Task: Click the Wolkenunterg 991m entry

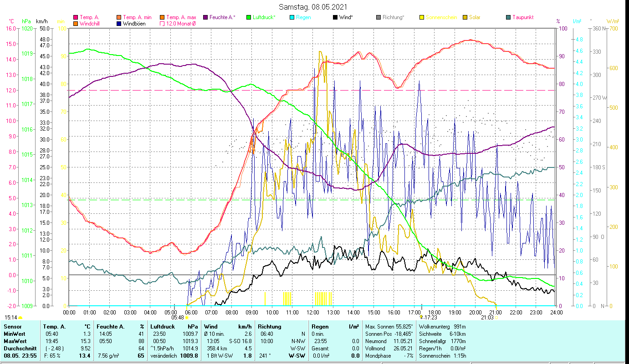Action: point(442,327)
